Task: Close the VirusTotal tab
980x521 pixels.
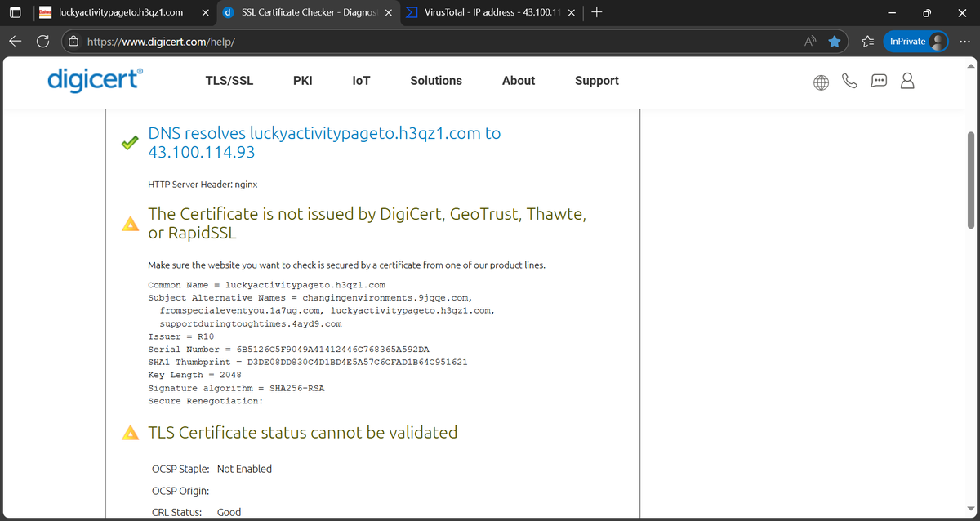Action: point(571,13)
